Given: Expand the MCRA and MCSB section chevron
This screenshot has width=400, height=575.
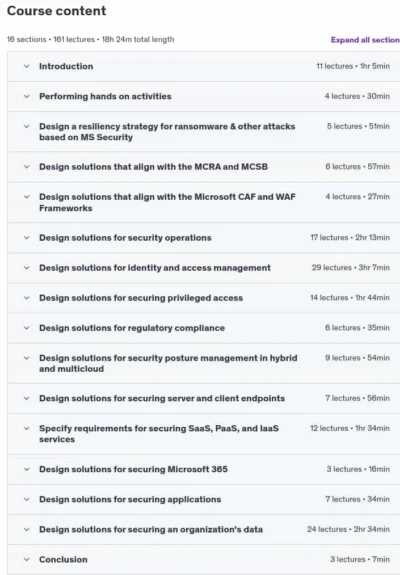Looking at the screenshot, I should 26,167.
